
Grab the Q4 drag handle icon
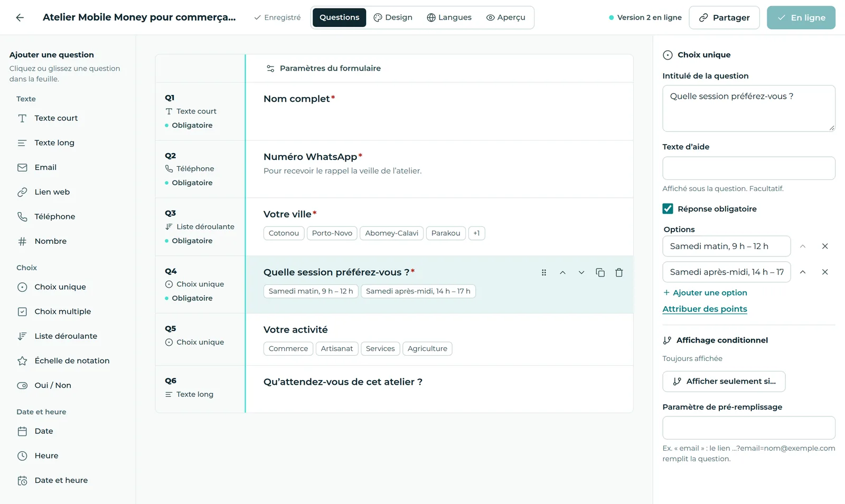coord(544,273)
